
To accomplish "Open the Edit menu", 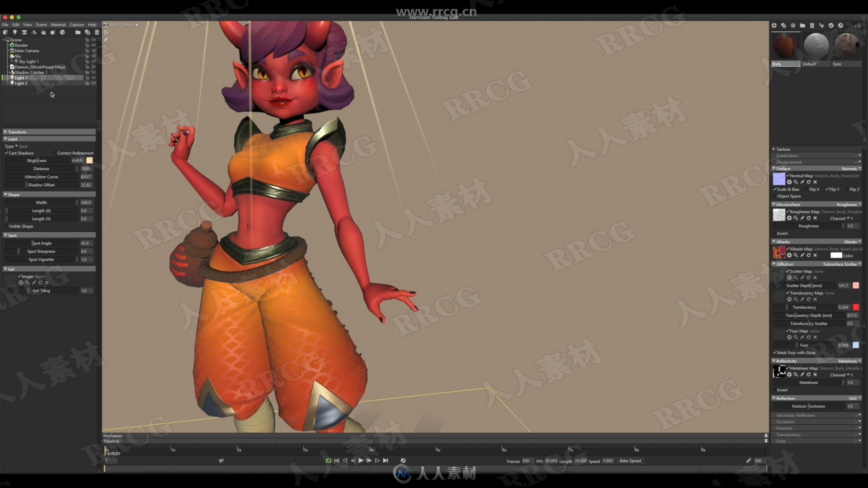I will click(x=16, y=25).
